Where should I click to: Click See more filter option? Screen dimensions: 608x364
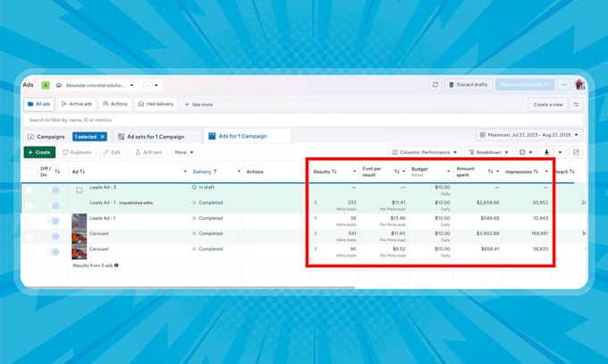[198, 105]
